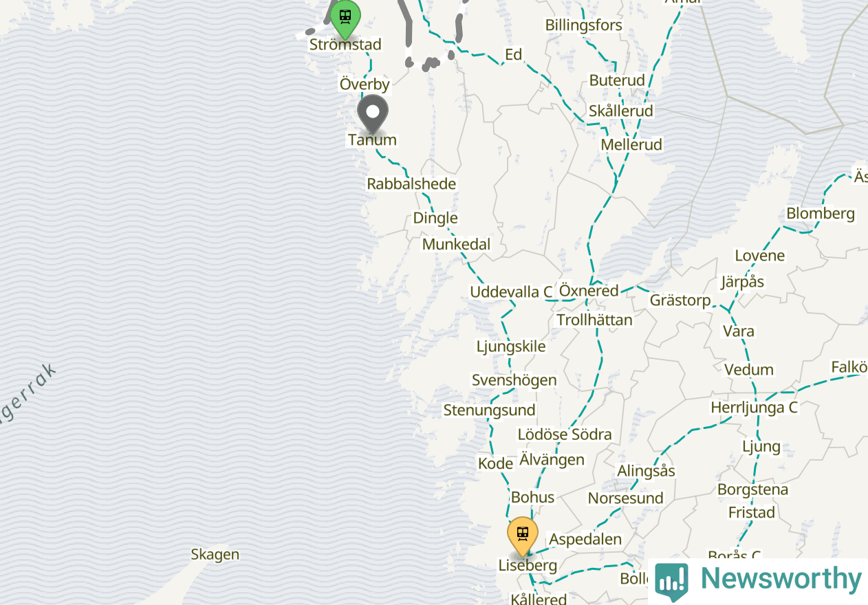
Task: Click the Öxnered station label
Action: pos(589,291)
